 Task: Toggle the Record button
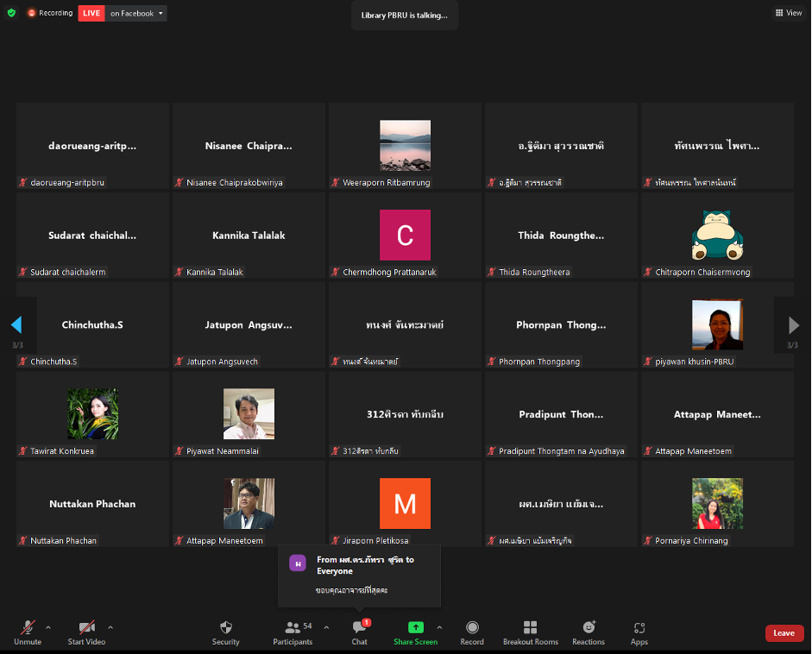tap(472, 632)
